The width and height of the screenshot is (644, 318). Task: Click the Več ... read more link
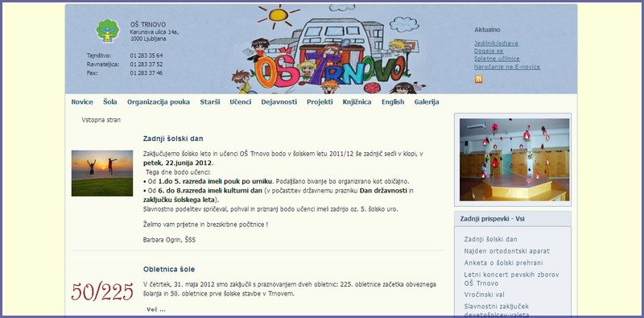pos(156,309)
